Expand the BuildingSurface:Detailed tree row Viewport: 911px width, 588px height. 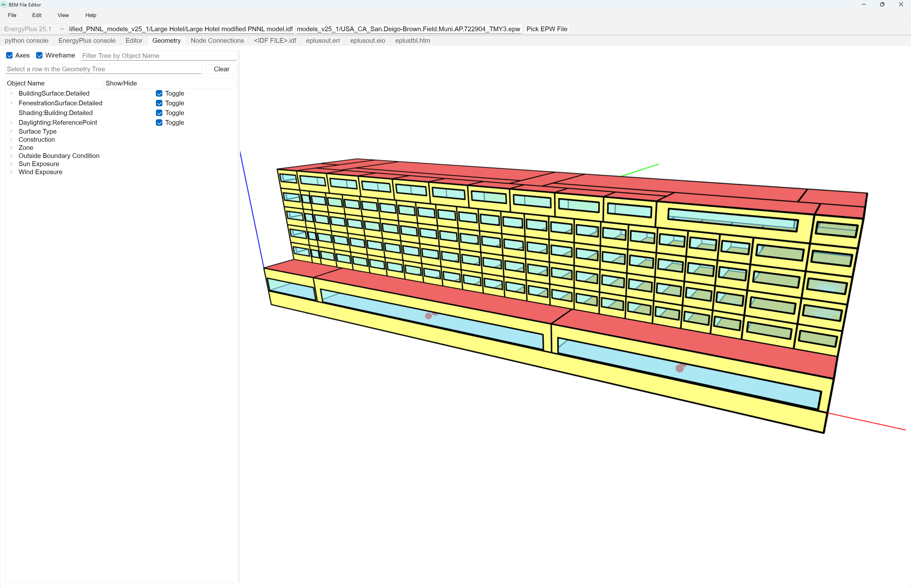(x=12, y=94)
